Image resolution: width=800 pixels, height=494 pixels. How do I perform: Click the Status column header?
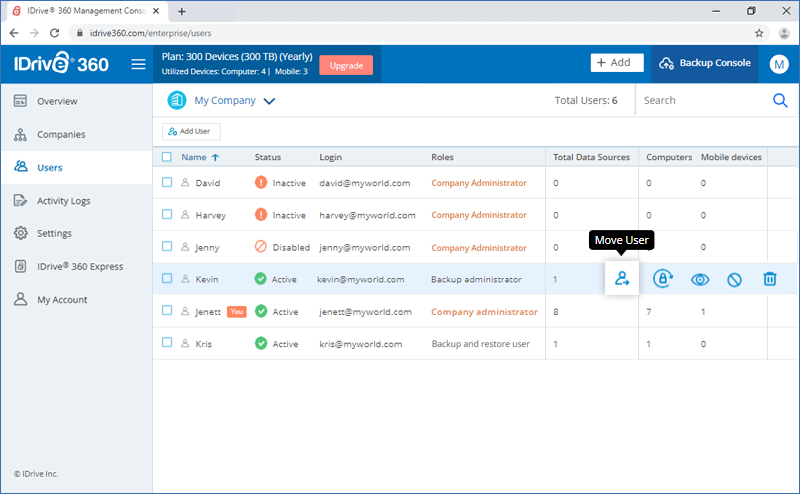[268, 157]
